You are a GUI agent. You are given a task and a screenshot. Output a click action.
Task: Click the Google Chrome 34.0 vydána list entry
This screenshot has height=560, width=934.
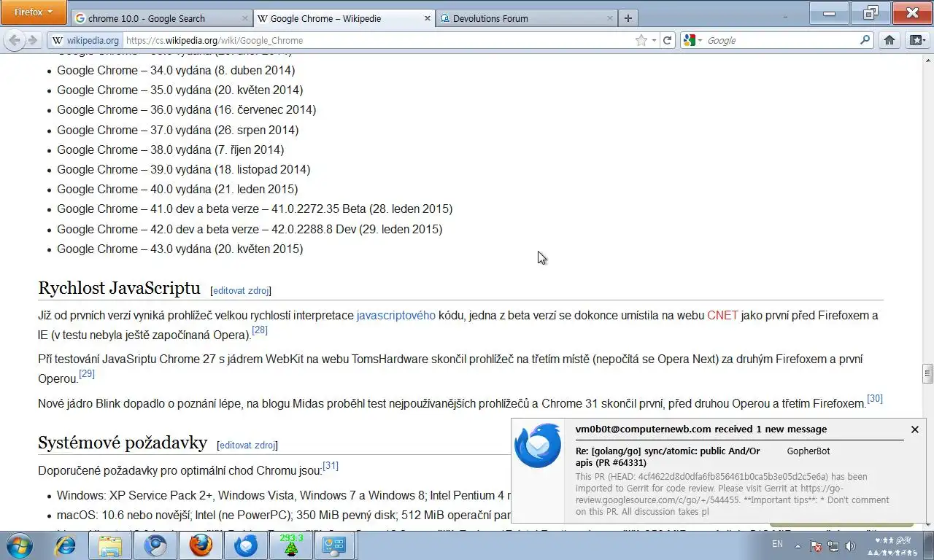(x=176, y=70)
